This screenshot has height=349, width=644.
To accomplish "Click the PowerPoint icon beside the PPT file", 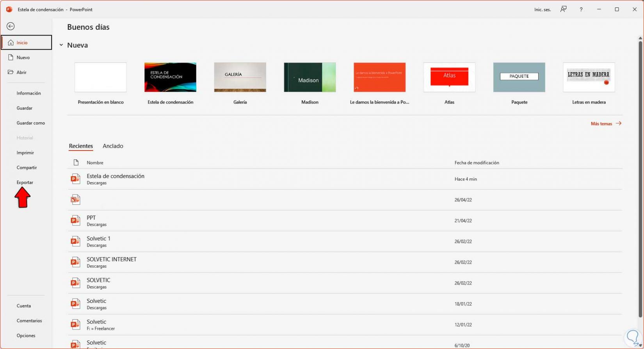I will pos(75,220).
